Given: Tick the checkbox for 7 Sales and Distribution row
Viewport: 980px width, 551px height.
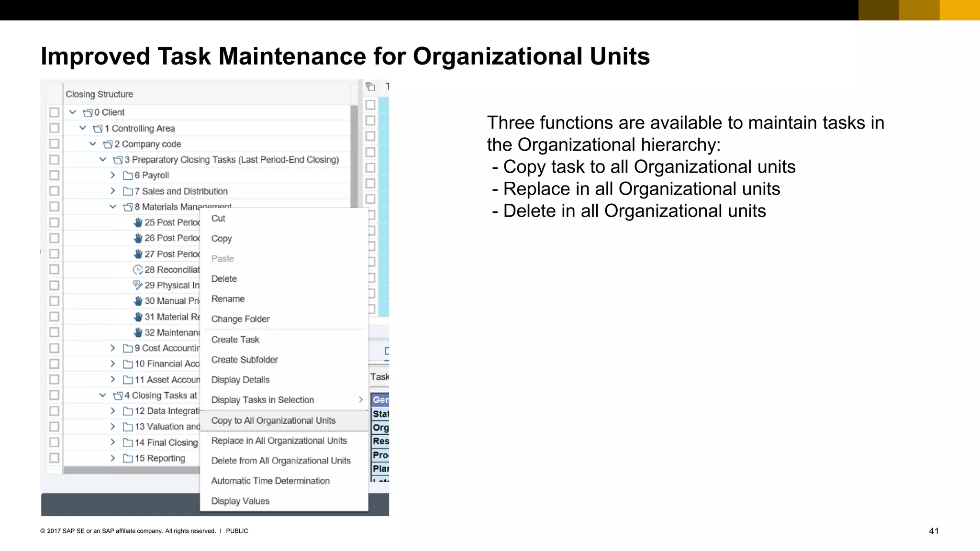Looking at the screenshot, I should coord(54,191).
